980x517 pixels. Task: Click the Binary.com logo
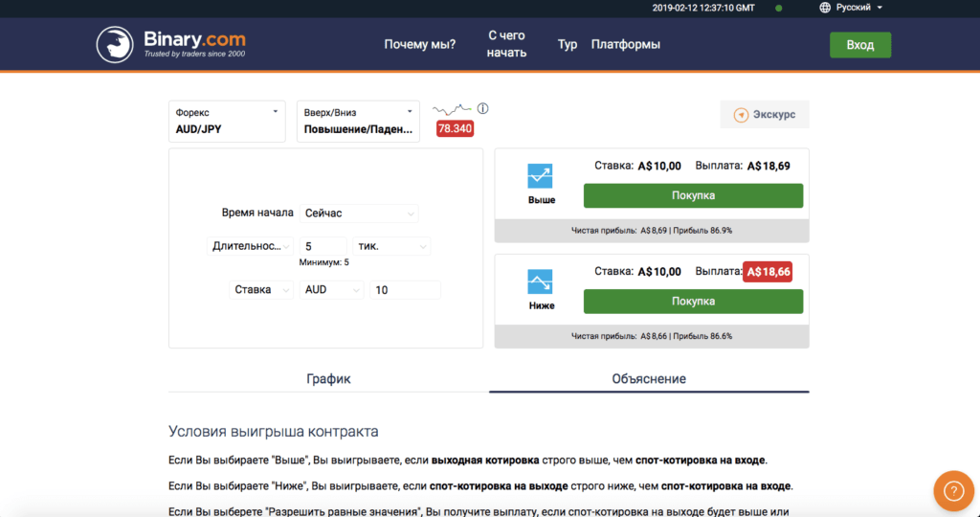click(170, 44)
